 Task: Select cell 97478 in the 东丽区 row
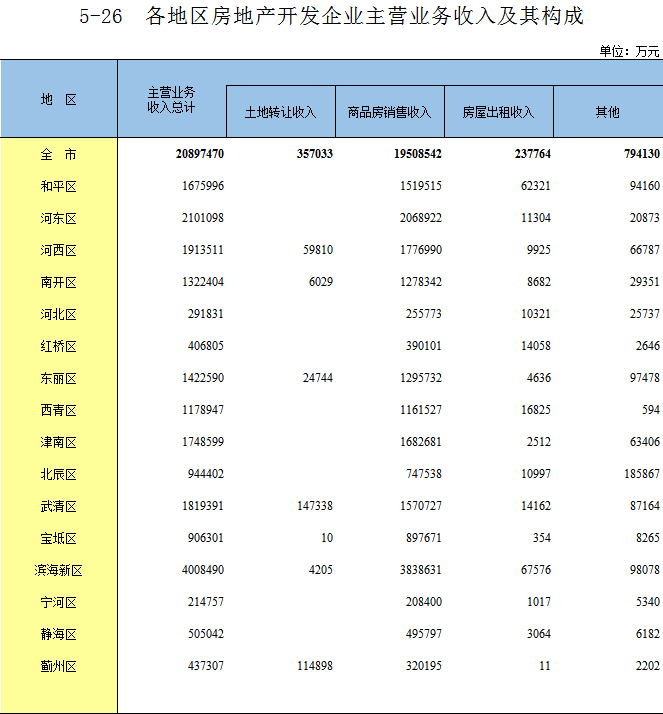click(645, 377)
